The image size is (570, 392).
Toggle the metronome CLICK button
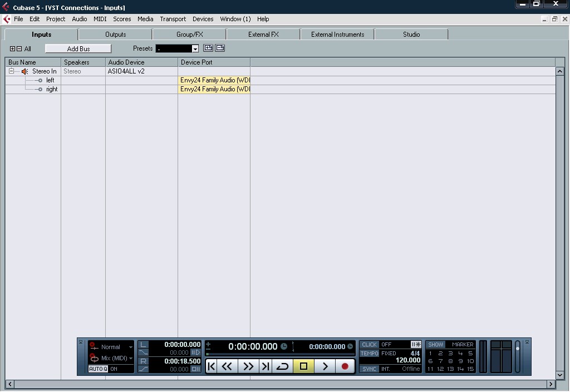(370, 344)
